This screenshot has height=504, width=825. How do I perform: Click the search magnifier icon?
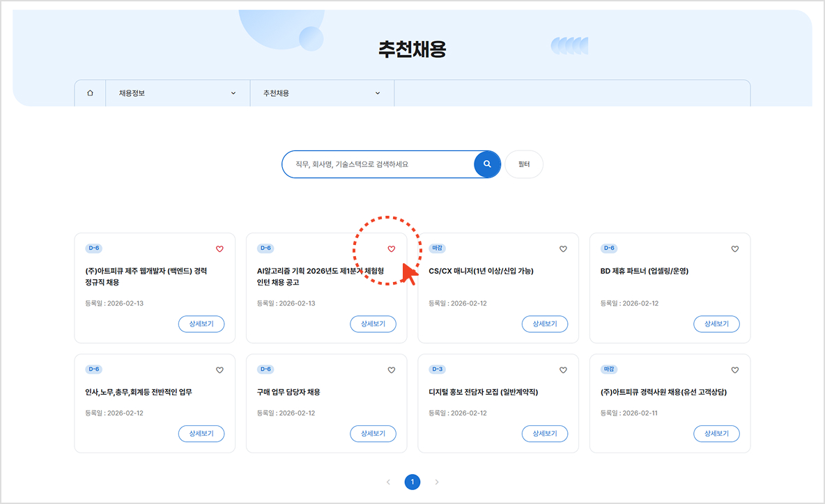[x=486, y=164]
